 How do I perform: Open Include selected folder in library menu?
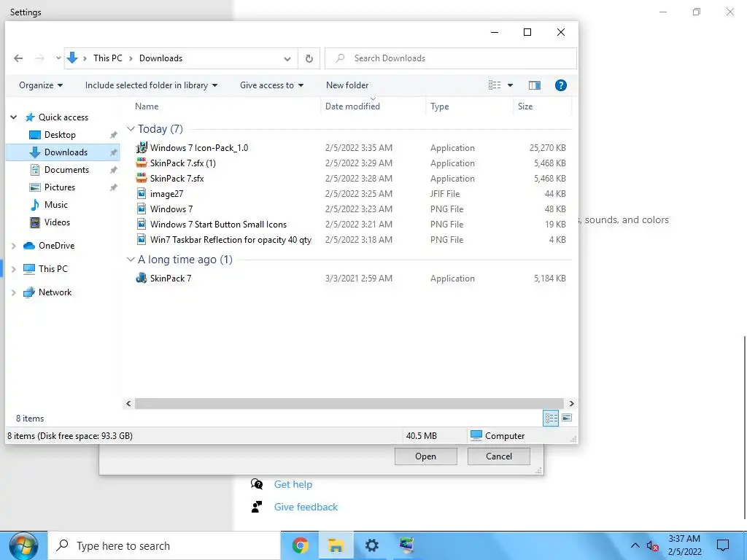(151, 85)
